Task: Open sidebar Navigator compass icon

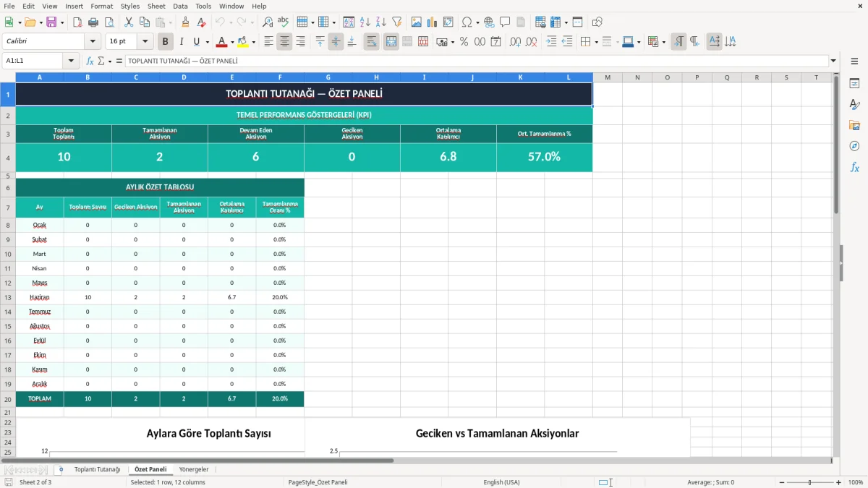Action: pos(854,146)
